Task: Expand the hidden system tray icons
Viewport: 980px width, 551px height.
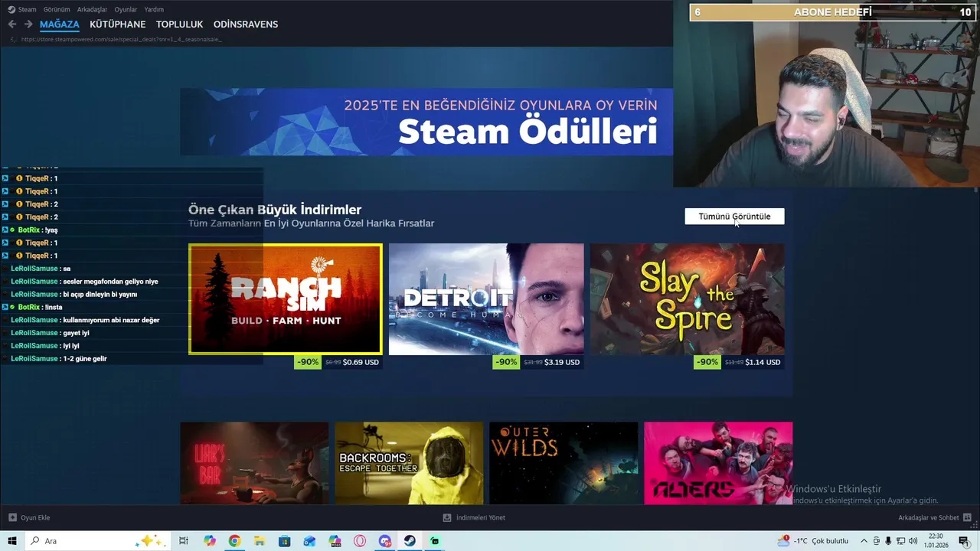Action: (864, 541)
